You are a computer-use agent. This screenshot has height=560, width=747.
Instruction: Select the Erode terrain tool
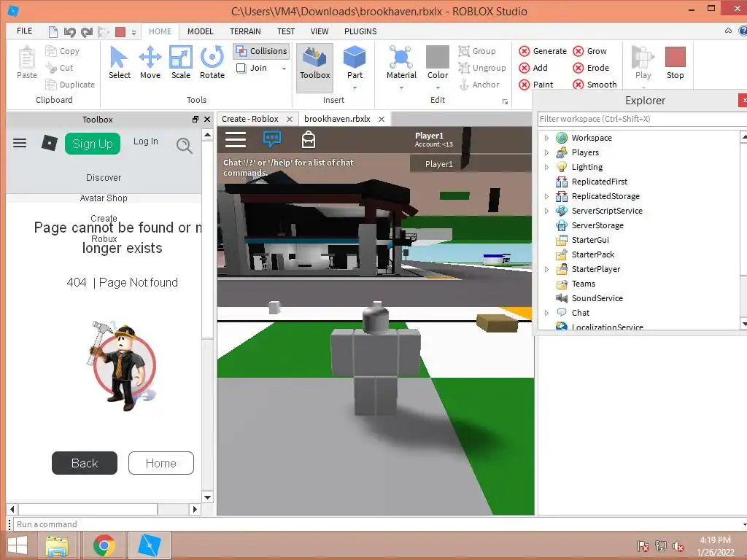coord(591,68)
